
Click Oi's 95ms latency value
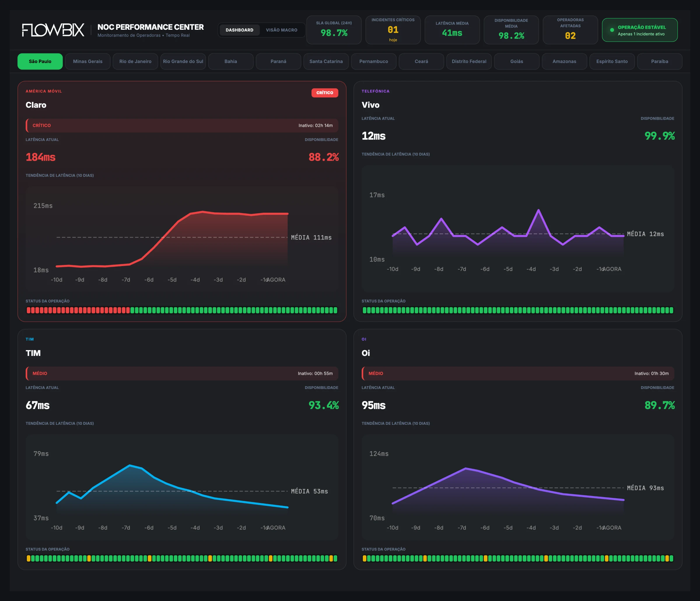374,405
